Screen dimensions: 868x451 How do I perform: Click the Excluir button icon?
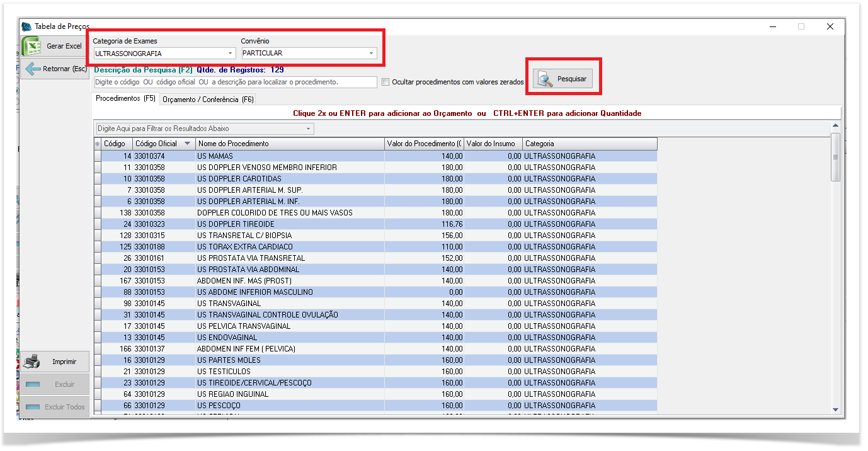click(x=34, y=384)
